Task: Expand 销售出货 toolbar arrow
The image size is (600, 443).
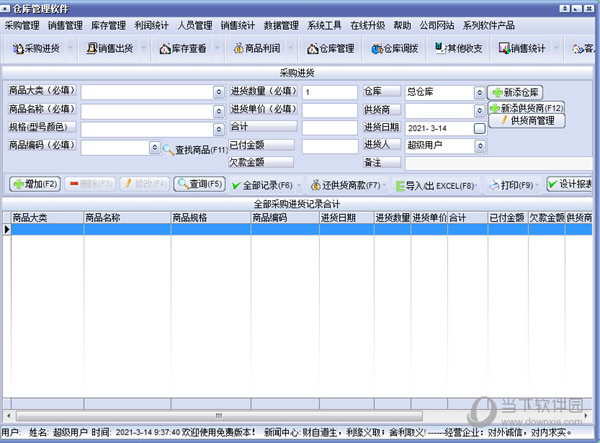Action: click(144, 49)
